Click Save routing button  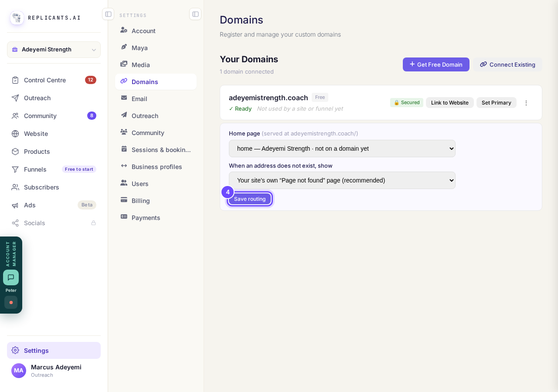coord(250,199)
